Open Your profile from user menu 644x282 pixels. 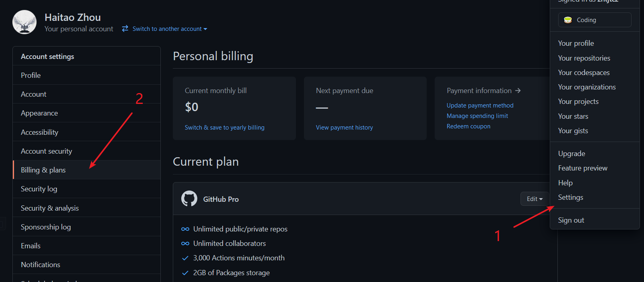(595, 43)
